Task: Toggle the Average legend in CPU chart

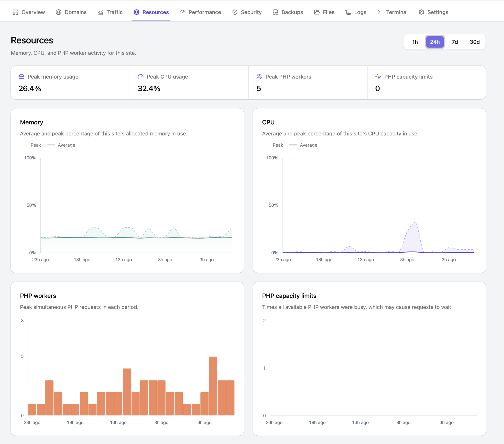Action: (303, 145)
